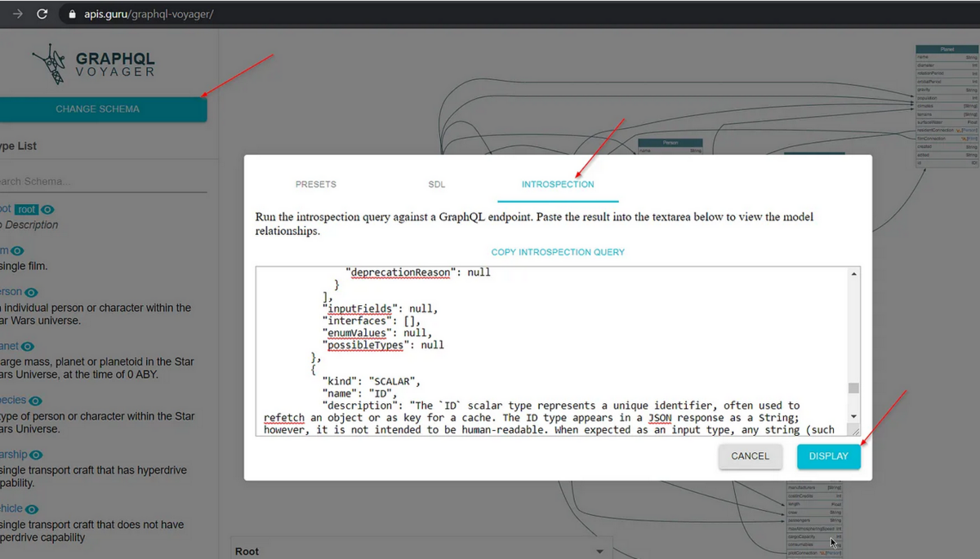Toggle eye icon beside Species type

click(x=35, y=401)
